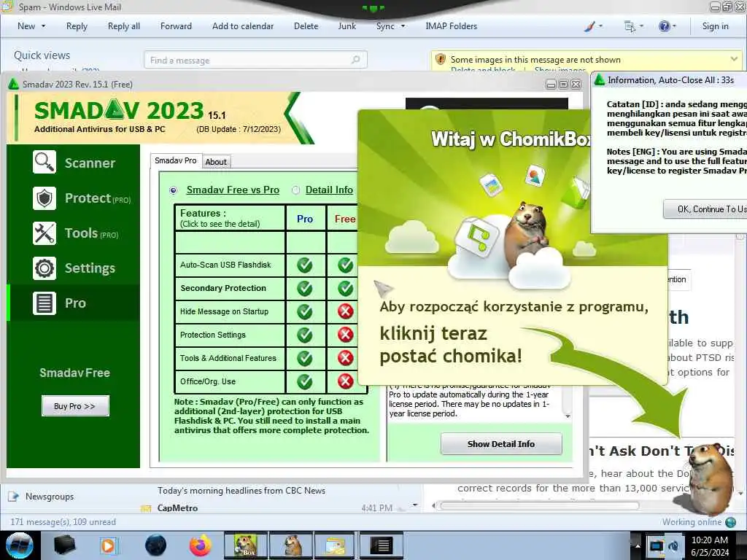The image size is (747, 560).
Task: Expand the Help icon dropdown arrow
Action: (675, 26)
